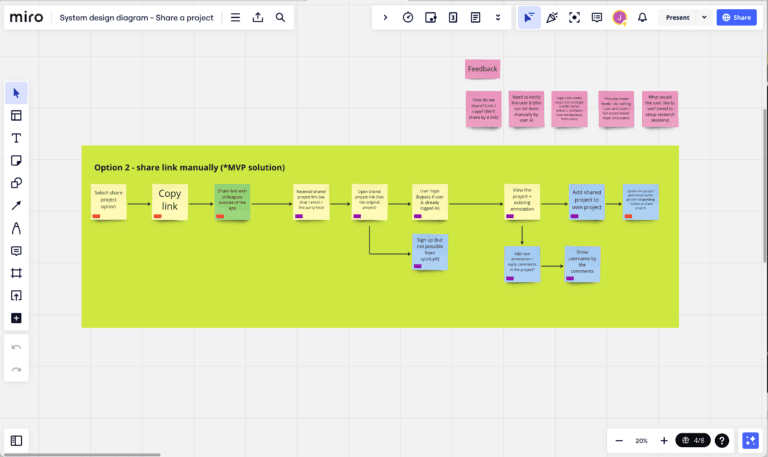Open the Templates tool
Viewport: 768px width, 457px height.
tap(16, 115)
